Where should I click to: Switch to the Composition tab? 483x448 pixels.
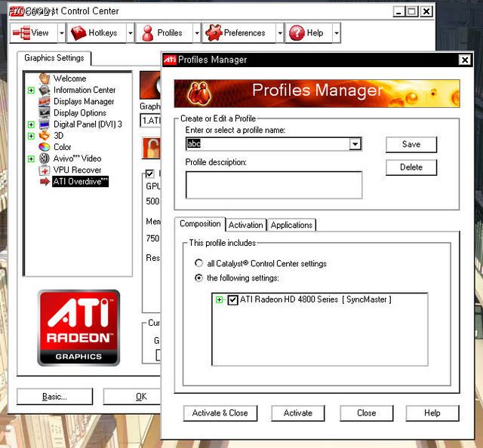point(200,224)
